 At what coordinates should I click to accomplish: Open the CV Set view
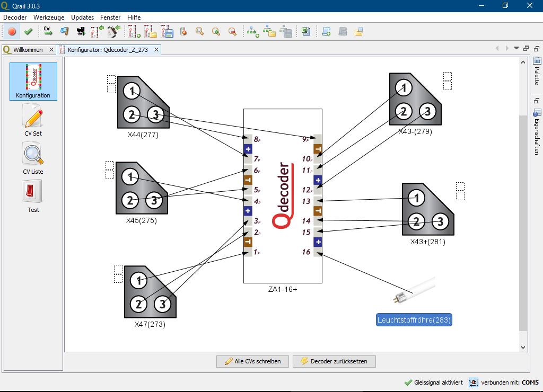(33, 120)
